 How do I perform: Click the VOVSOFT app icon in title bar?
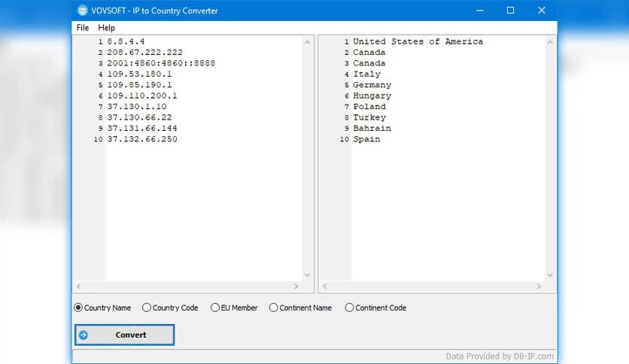82,11
